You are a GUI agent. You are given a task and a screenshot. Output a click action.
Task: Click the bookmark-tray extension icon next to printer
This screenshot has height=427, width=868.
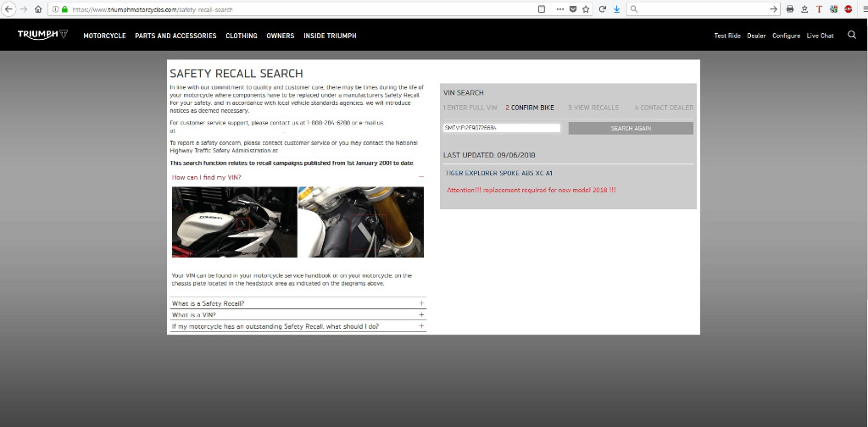804,8
